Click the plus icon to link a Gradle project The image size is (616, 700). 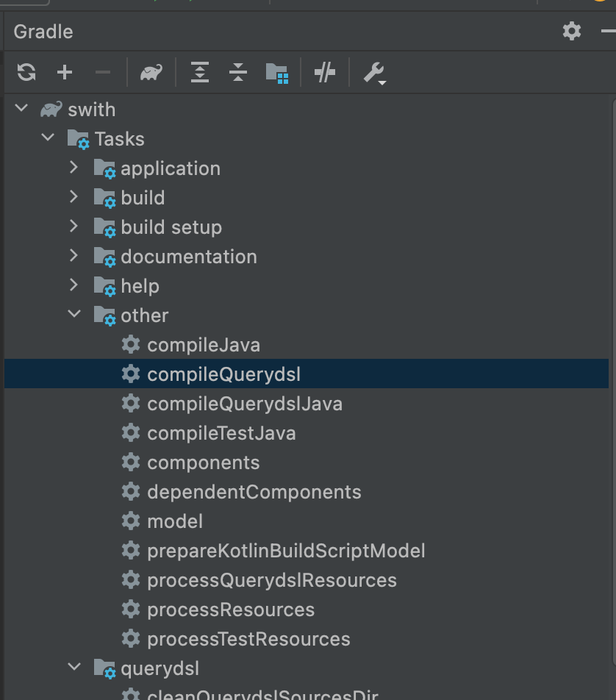(x=65, y=72)
